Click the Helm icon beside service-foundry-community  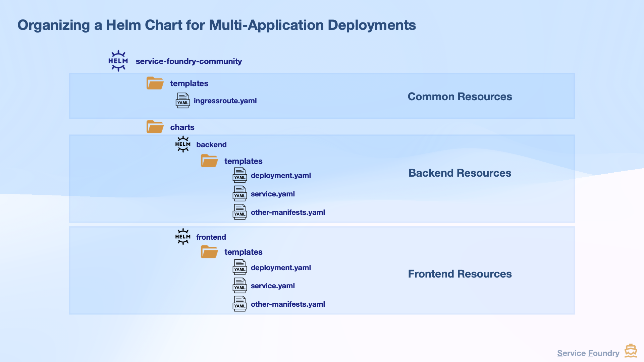[x=118, y=61]
